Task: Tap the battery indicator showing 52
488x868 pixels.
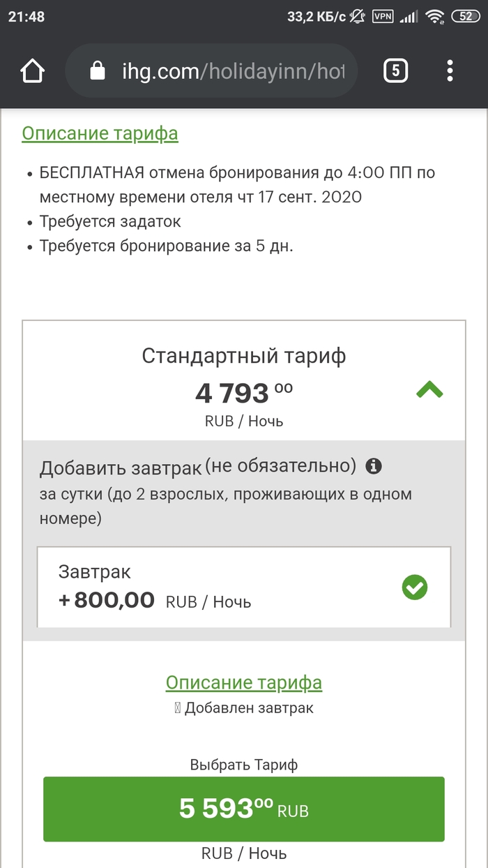Action: (465, 16)
